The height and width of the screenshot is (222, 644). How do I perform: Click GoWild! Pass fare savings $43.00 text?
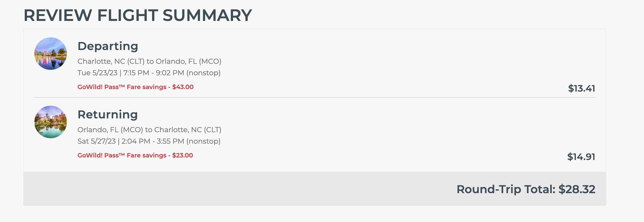[x=135, y=87]
